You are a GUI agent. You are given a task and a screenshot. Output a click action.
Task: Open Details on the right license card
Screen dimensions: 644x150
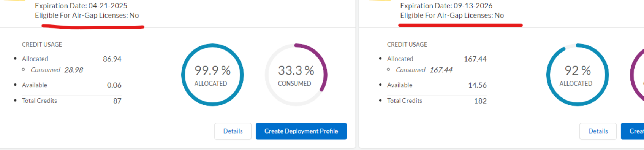pos(598,131)
